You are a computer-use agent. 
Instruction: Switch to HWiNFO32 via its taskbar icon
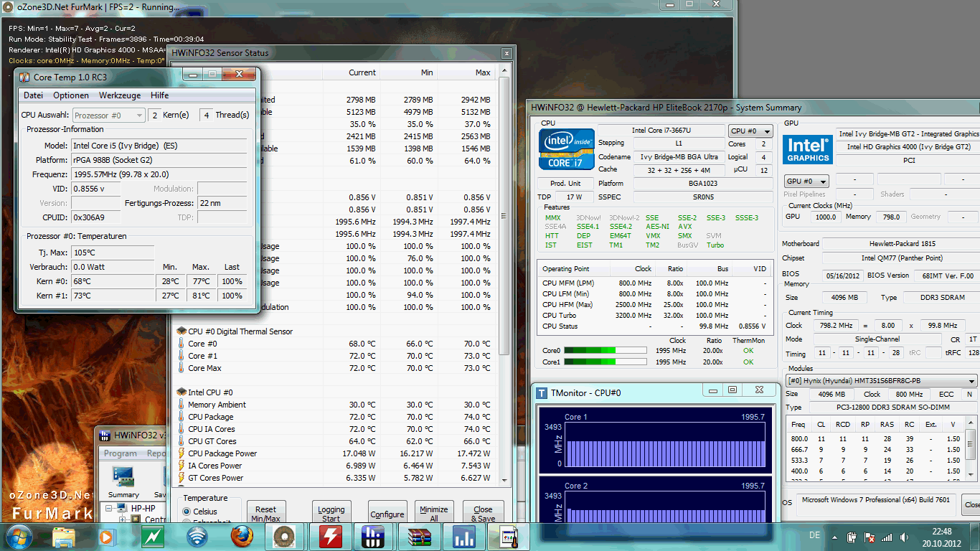(374, 537)
